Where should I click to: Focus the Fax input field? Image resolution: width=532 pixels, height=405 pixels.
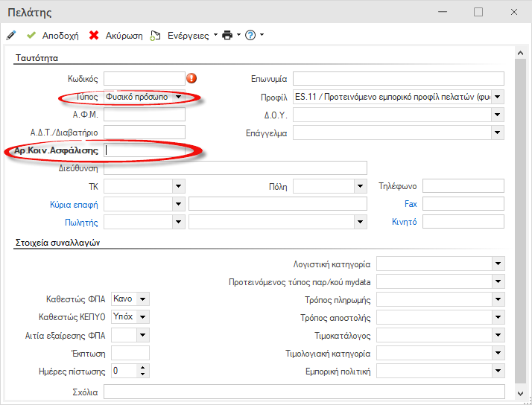(x=463, y=204)
